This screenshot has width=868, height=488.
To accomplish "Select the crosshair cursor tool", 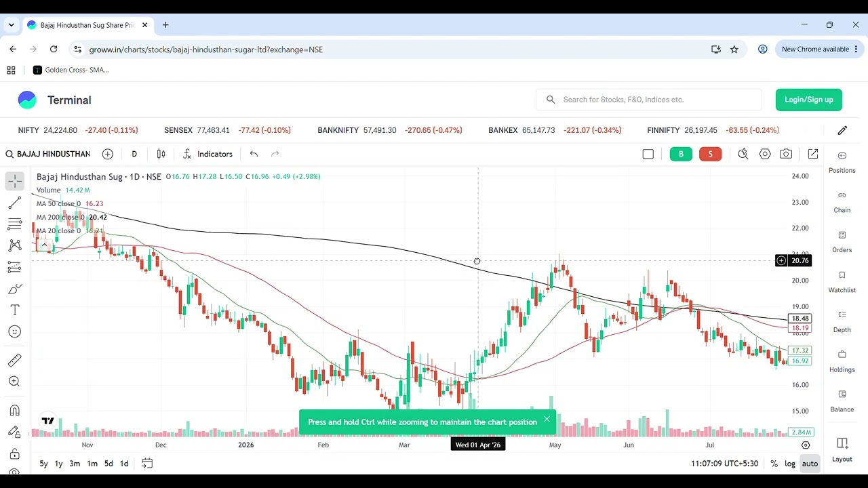I will click(x=14, y=181).
